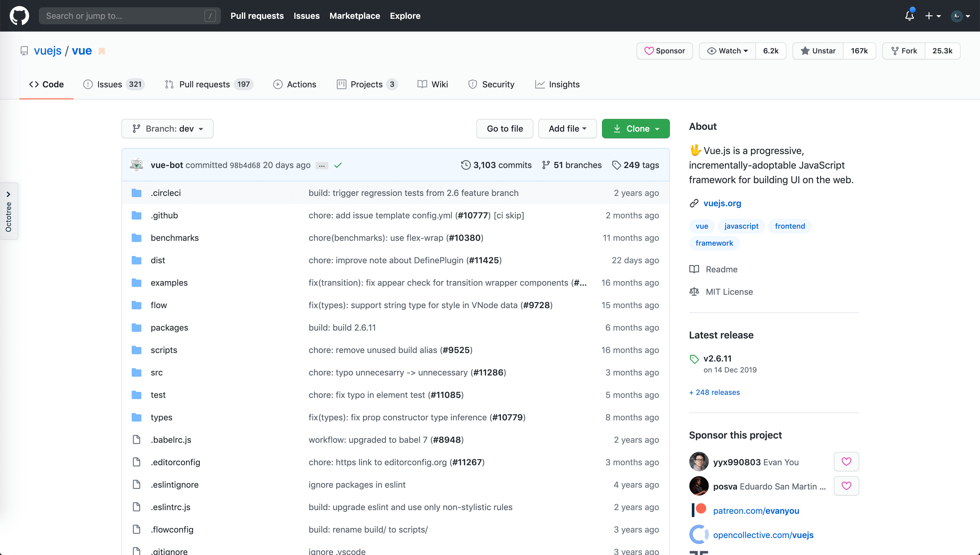980x555 pixels.
Task: Switch to the Actions tab
Action: tap(295, 84)
